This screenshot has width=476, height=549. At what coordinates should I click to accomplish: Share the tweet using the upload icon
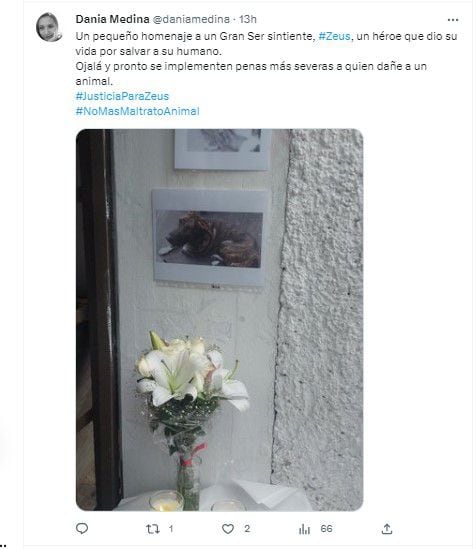click(x=387, y=529)
